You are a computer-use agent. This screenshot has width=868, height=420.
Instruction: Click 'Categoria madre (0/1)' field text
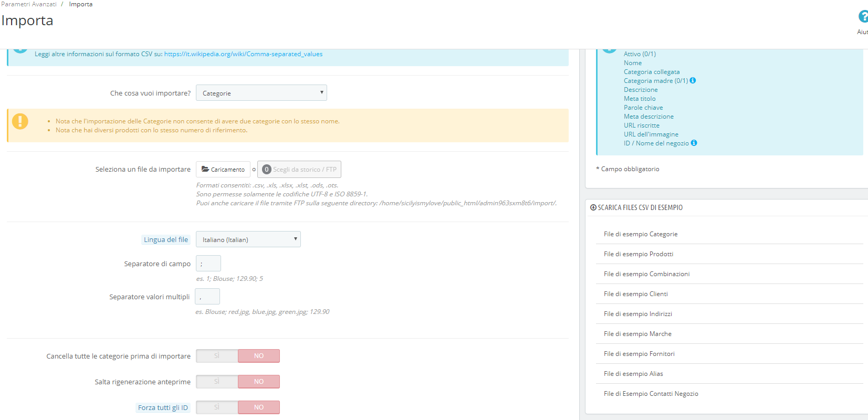point(656,81)
